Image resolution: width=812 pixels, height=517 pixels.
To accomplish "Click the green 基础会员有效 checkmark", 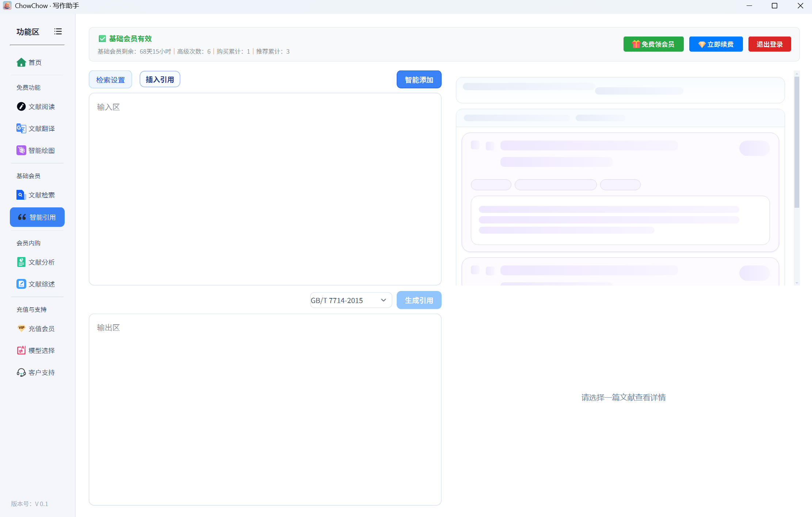I will click(x=102, y=39).
